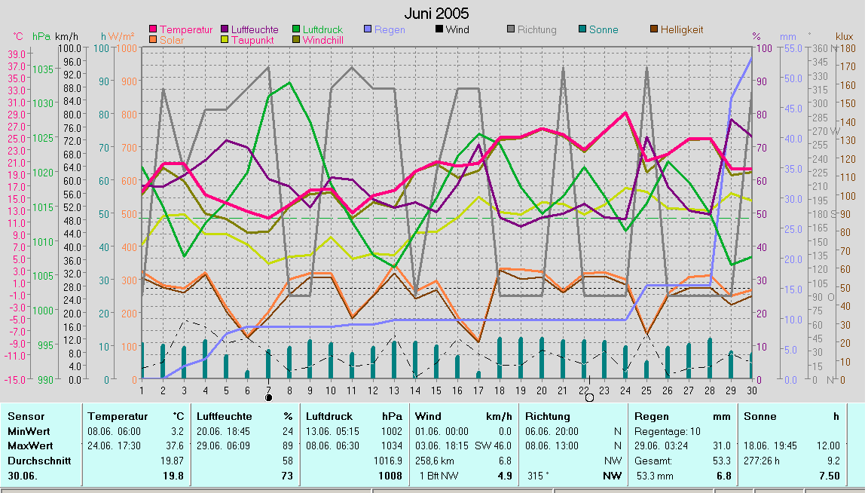Select day 30 on the x-axis
Viewport: 868px width, 493px height.
(750, 390)
